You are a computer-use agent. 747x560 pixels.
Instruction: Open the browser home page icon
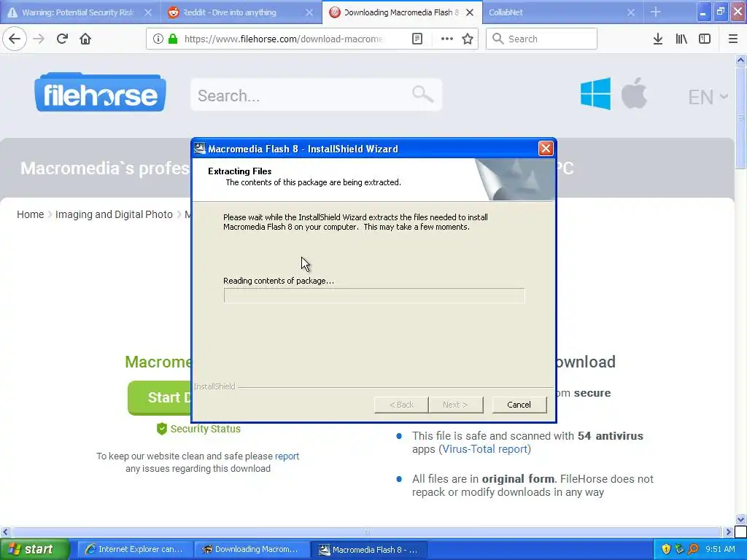point(85,39)
